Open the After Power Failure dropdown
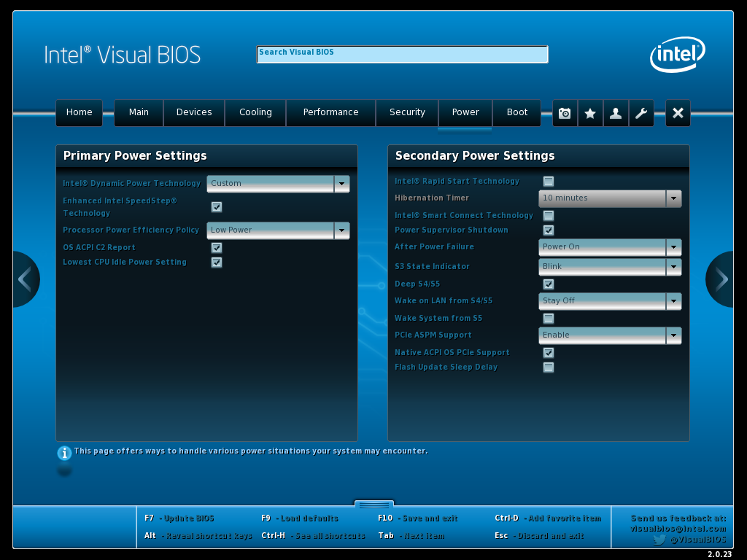This screenshot has width=747, height=560. coord(610,248)
